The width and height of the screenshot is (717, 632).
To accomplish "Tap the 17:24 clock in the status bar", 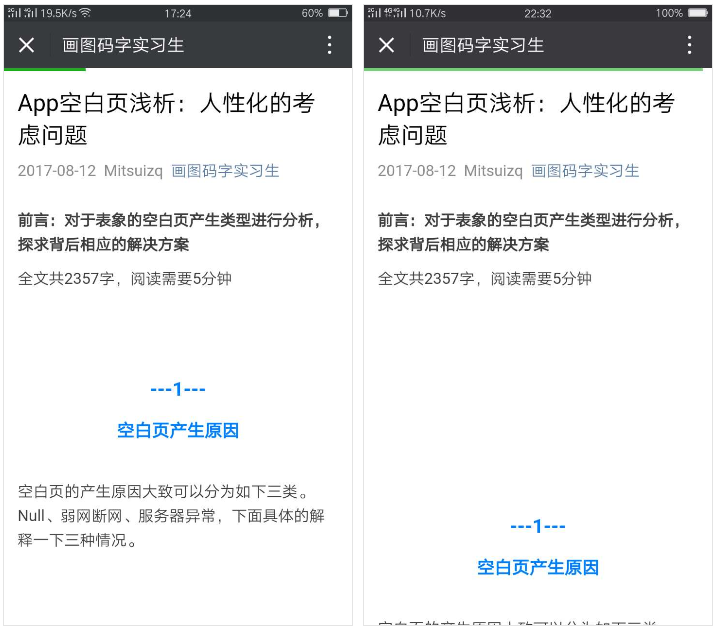I will pyautogui.click(x=178, y=13).
